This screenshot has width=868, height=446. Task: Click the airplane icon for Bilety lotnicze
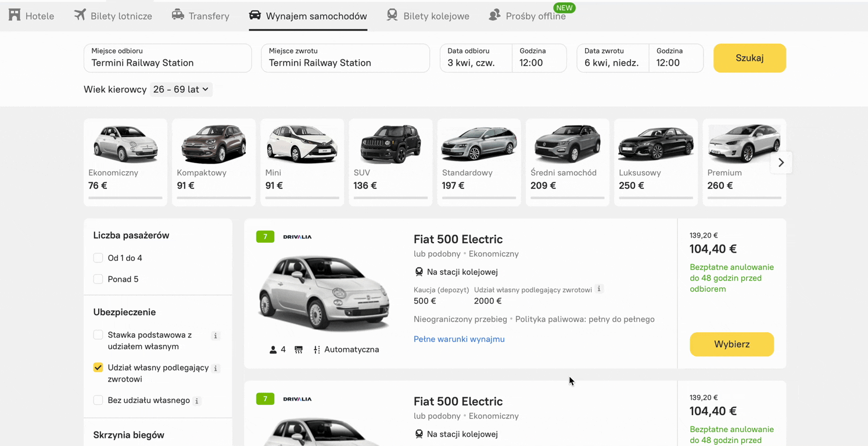tap(80, 15)
